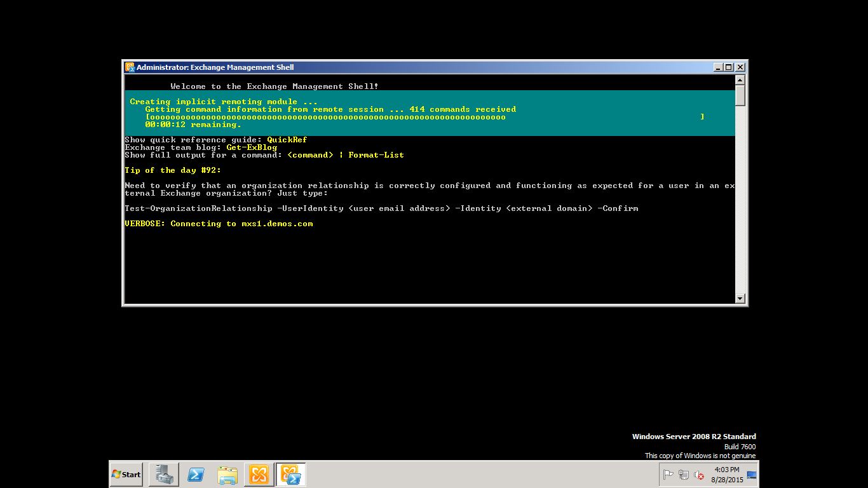This screenshot has height=488, width=868.
Task: Click the '414 commands received' status line
Action: pyautogui.click(x=330, y=109)
